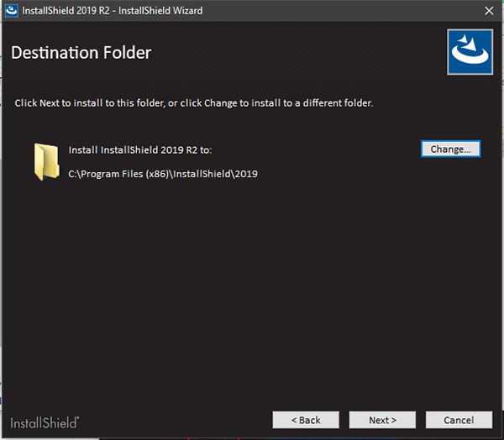Click the 'Click Next to install' instruction text
Viewport: 504px width, 440px height.
[194, 103]
